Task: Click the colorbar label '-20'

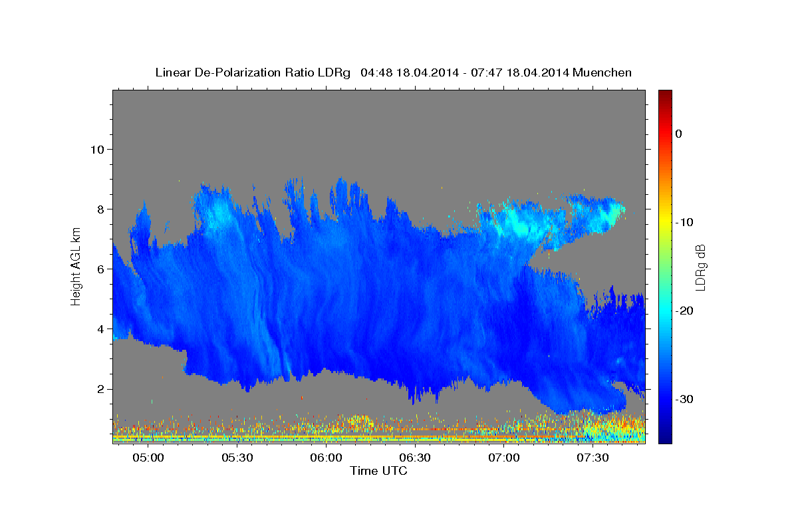Action: click(x=684, y=311)
